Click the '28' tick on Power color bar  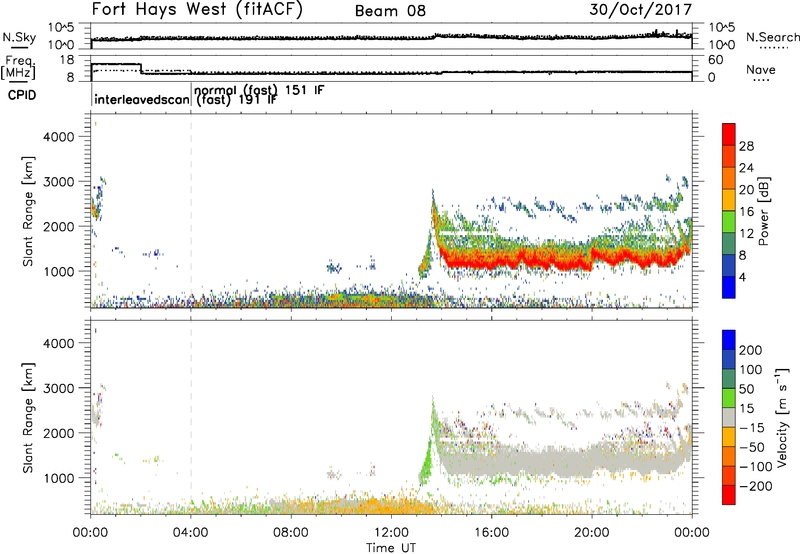tap(746, 146)
